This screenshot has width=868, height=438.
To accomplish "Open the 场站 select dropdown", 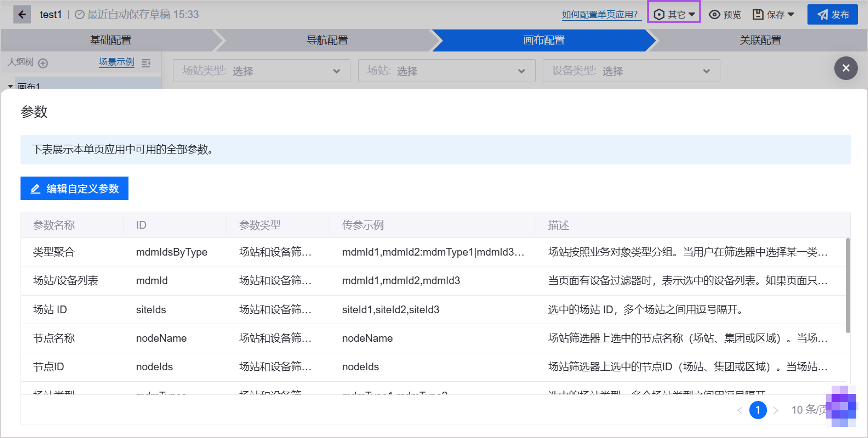I will (x=446, y=71).
